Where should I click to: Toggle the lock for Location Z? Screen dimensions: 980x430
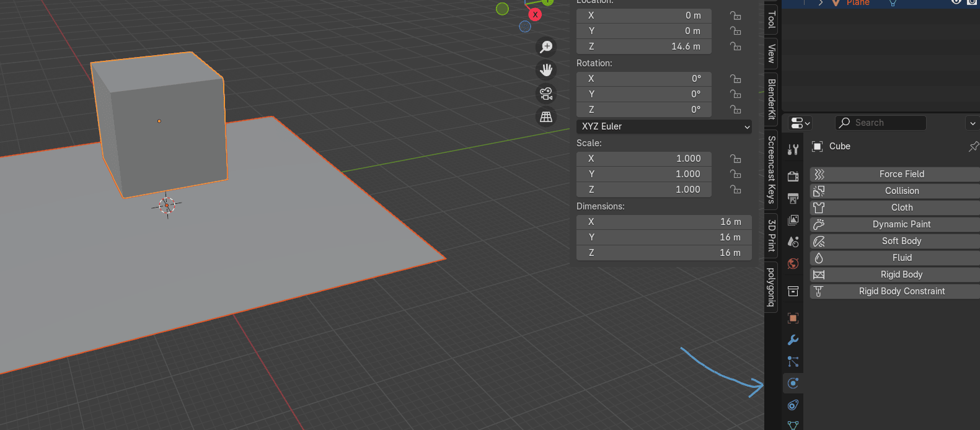pyautogui.click(x=736, y=46)
